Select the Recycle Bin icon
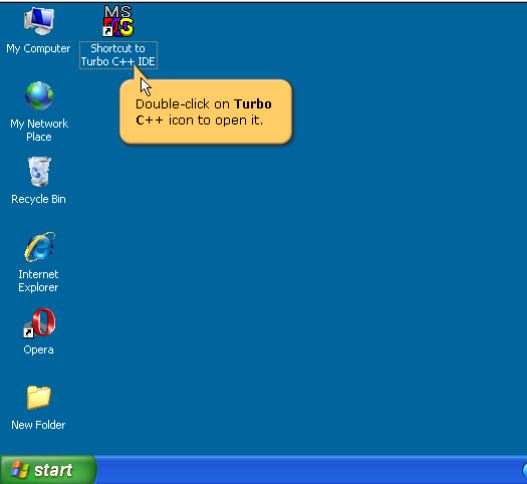The image size is (527, 484). tap(39, 171)
